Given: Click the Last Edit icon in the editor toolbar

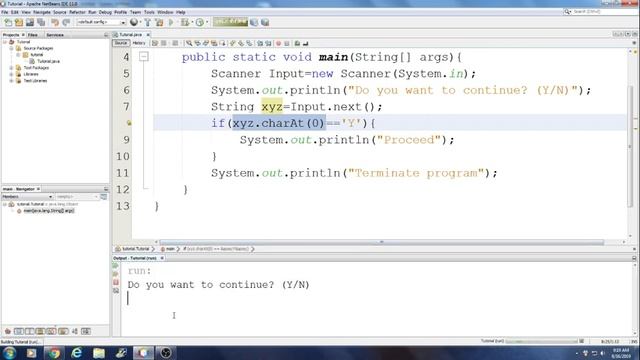Looking at the screenshot, I should 155,43.
